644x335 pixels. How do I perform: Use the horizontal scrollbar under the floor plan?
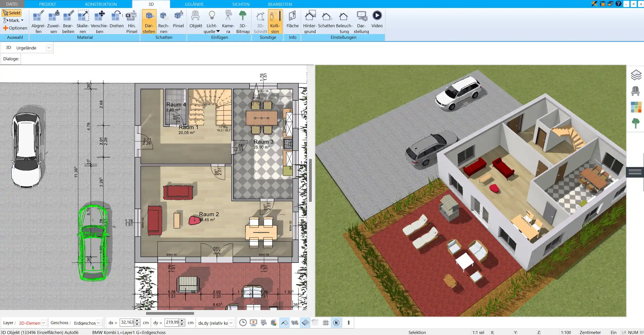click(x=170, y=313)
